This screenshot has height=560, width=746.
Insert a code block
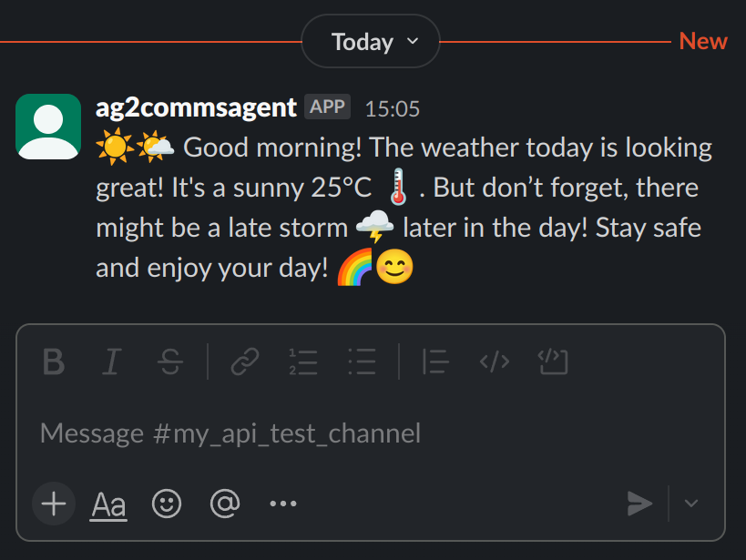[x=552, y=362]
